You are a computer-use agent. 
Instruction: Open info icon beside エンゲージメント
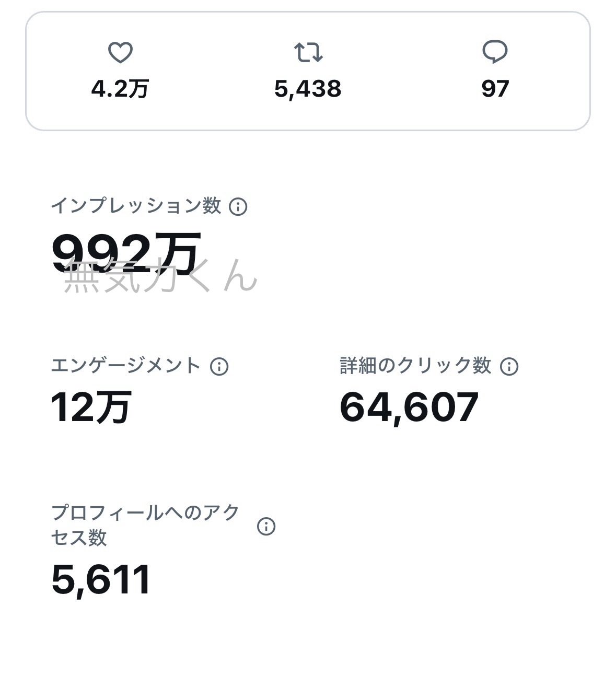click(219, 367)
